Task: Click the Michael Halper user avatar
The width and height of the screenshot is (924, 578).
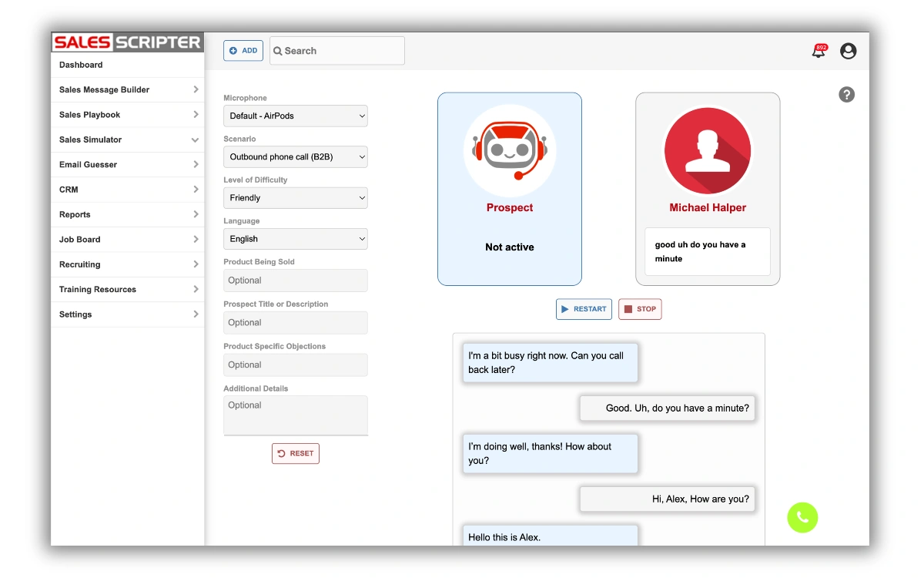Action: click(x=707, y=151)
